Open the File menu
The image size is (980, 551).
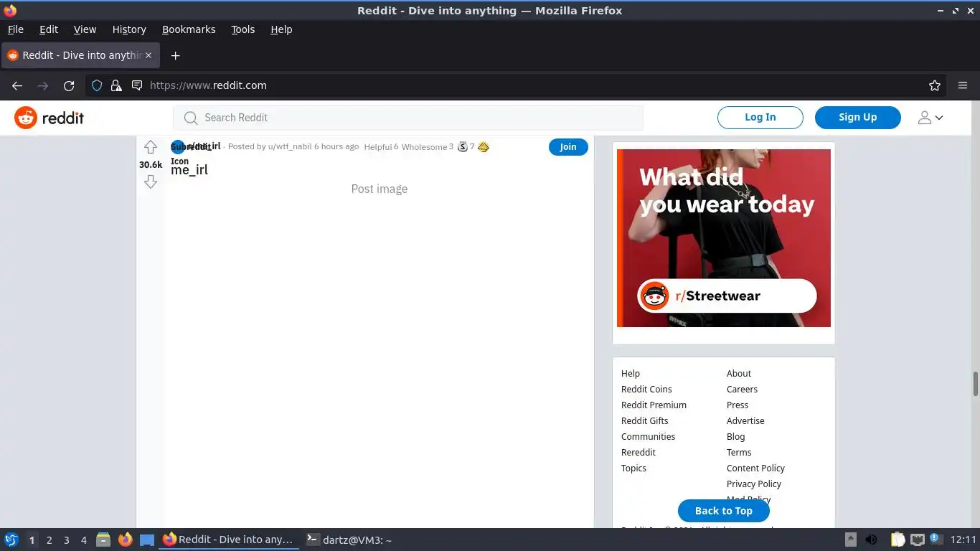pos(16,29)
